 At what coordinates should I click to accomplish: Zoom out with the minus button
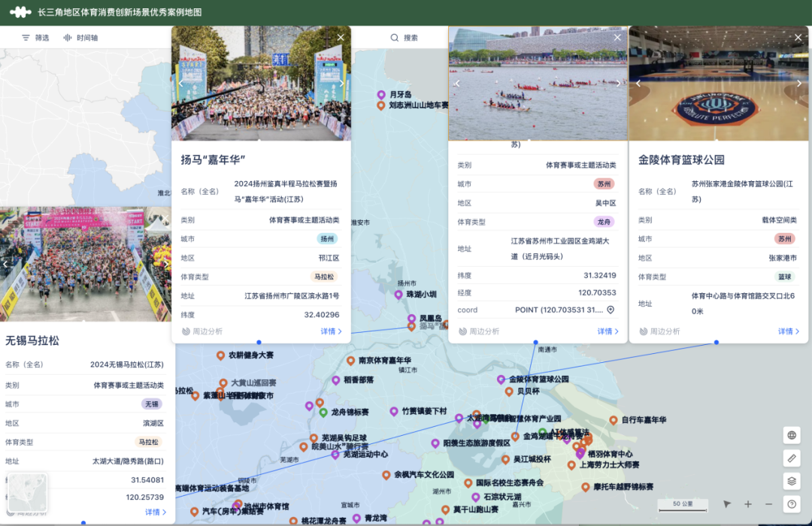[768, 504]
